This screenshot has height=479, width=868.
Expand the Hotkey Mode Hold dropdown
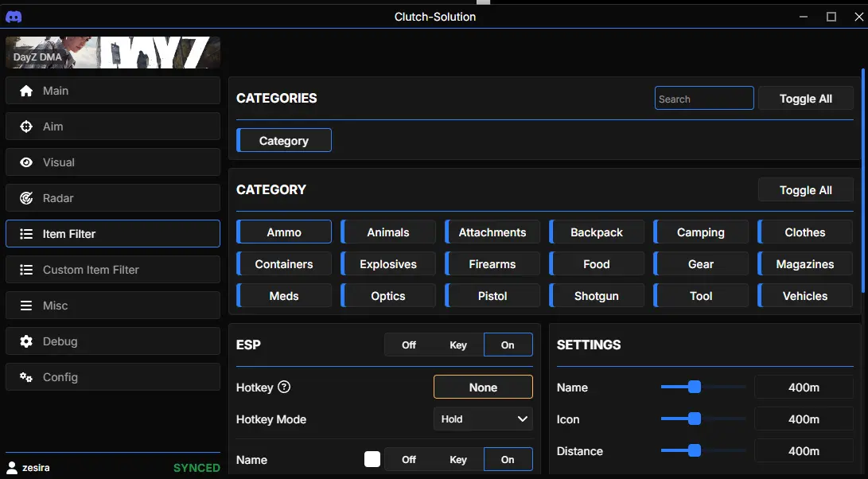tap(483, 419)
